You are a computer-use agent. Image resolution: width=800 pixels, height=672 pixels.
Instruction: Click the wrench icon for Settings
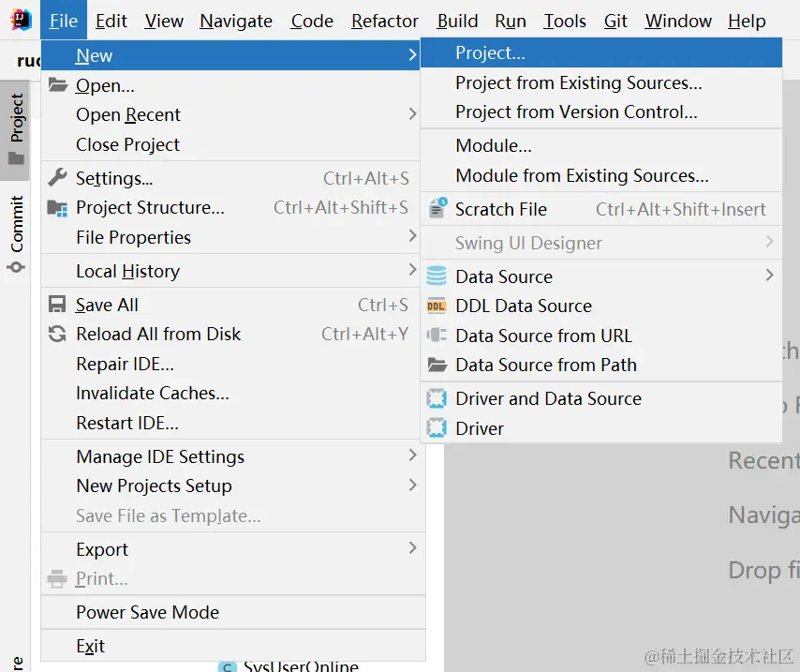(58, 178)
